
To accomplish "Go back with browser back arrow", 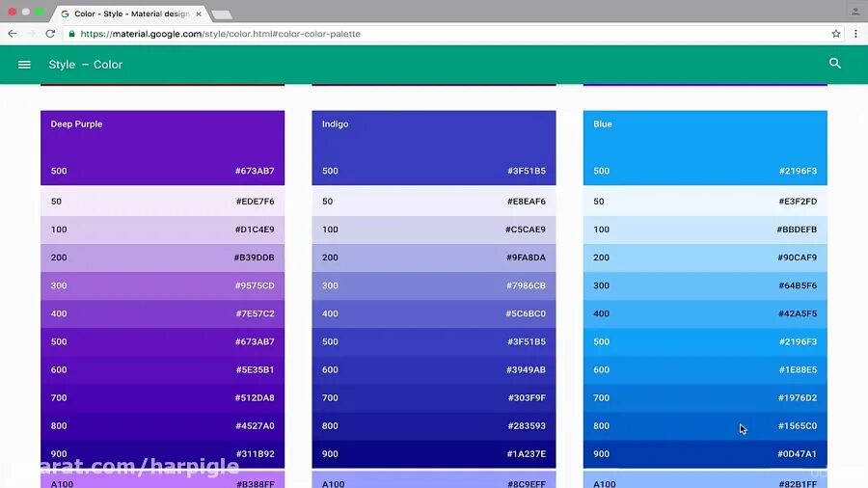I will pyautogui.click(x=13, y=34).
